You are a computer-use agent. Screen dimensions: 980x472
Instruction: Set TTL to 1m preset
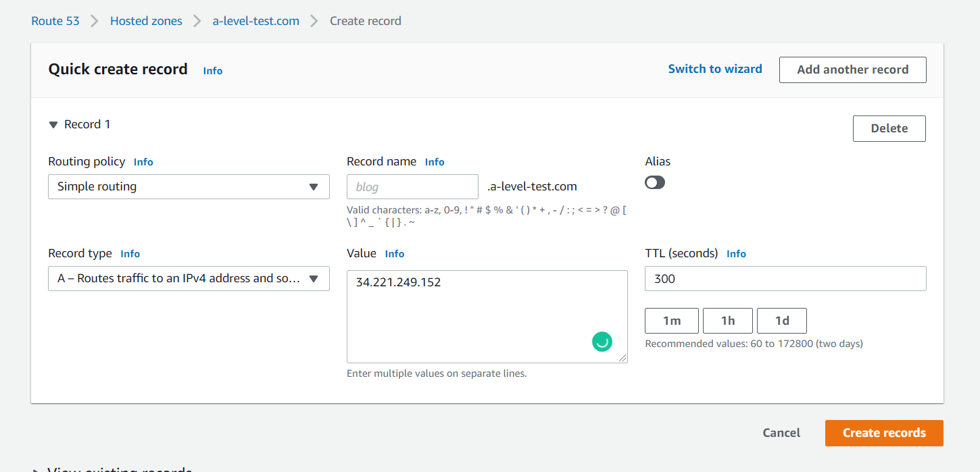pyautogui.click(x=671, y=321)
